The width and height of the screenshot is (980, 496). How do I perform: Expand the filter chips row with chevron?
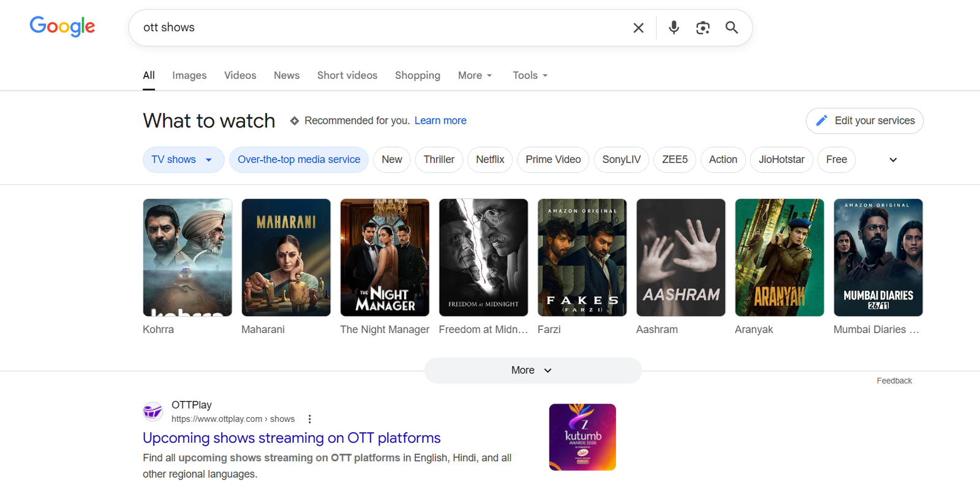coord(893,160)
